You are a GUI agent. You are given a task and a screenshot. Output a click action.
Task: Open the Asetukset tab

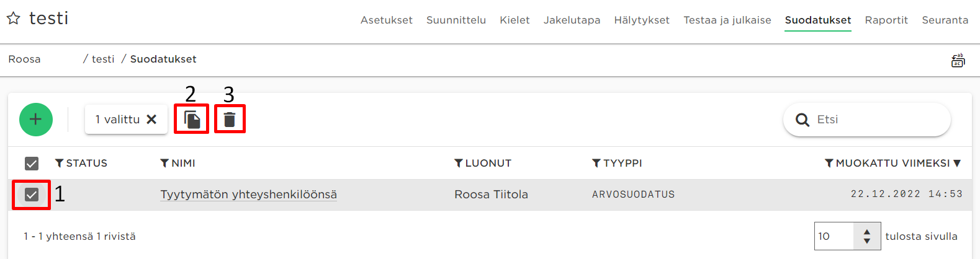(387, 20)
